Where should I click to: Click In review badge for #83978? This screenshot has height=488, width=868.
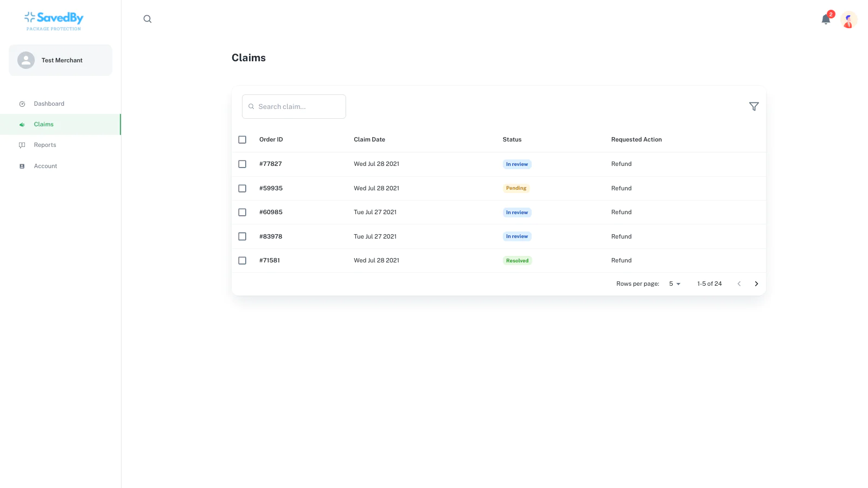click(517, 236)
